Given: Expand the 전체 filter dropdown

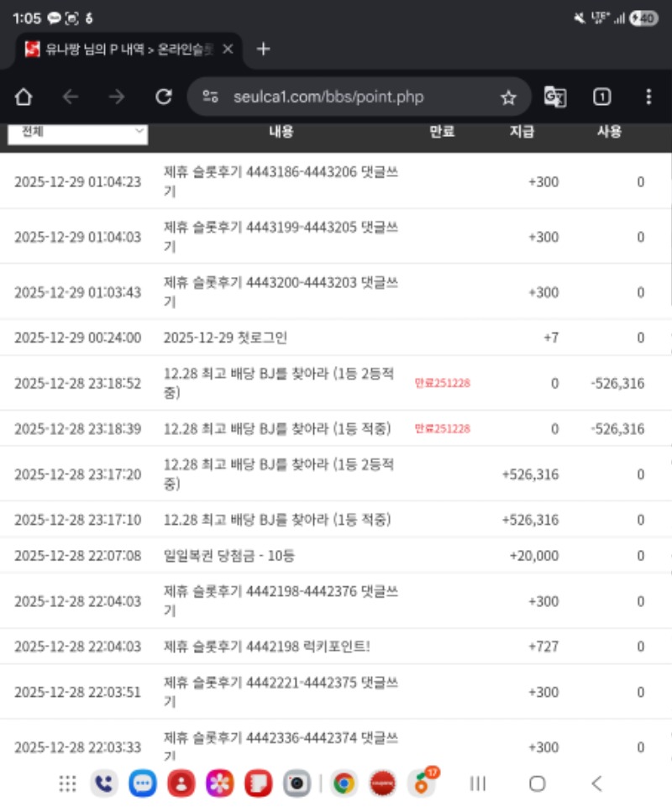Looking at the screenshot, I should coord(77,132).
